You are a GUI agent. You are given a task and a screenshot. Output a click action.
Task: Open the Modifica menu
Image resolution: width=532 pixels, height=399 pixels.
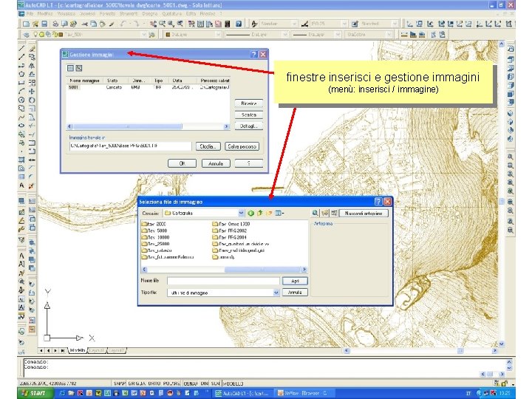coord(45,13)
